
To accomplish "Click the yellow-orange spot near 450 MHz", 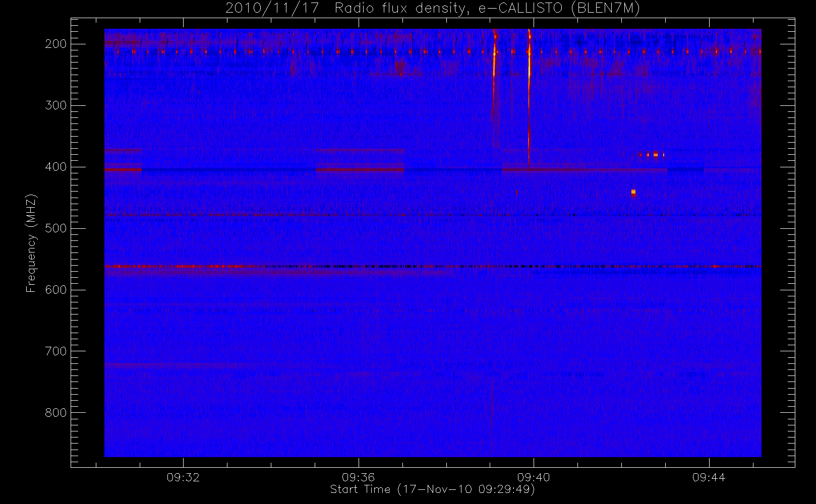I will coord(633,192).
